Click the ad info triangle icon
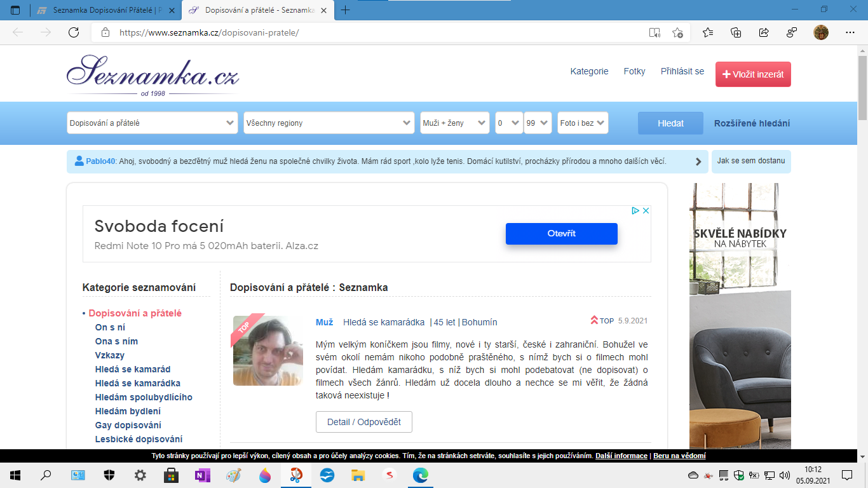The width and height of the screenshot is (868, 488). click(635, 211)
